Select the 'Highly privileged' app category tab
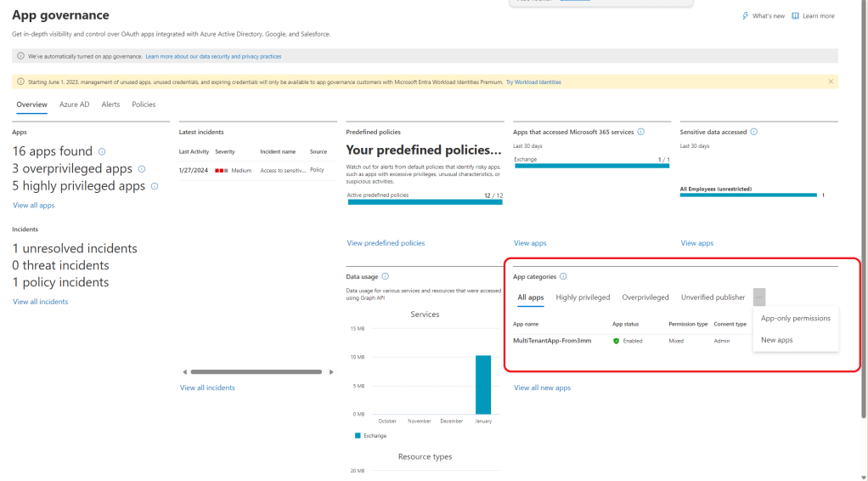This screenshot has height=481, width=868. [x=583, y=297]
